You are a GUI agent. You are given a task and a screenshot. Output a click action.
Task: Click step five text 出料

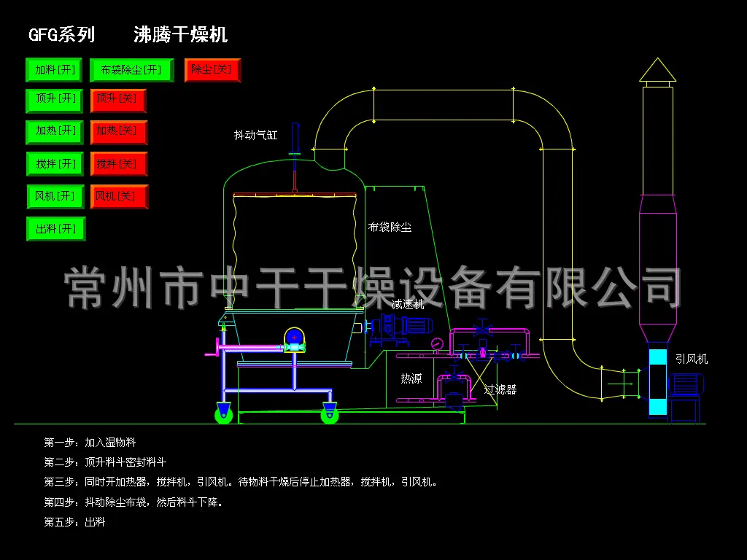click(95, 522)
